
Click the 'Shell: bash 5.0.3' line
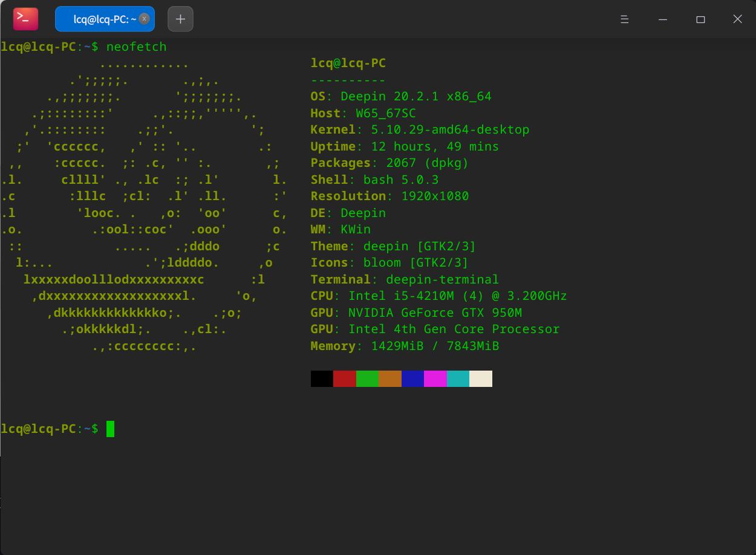375,180
